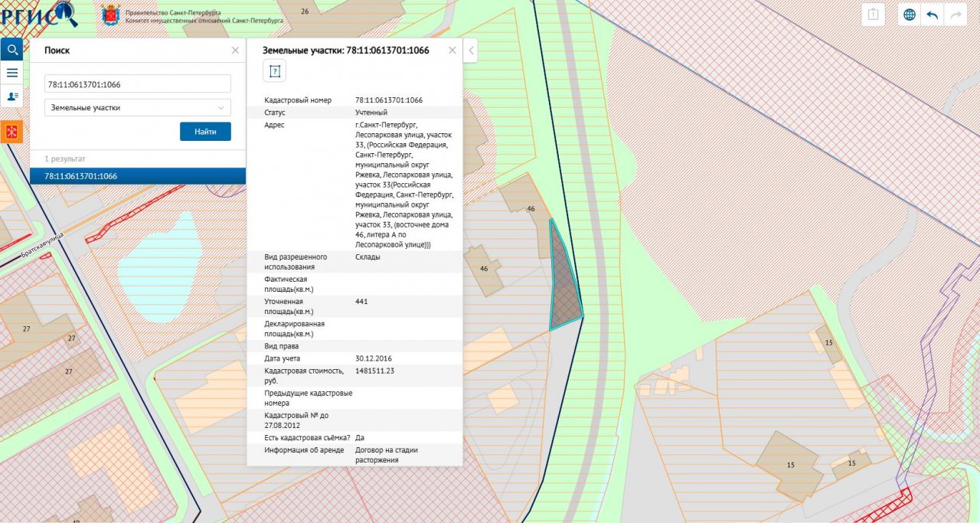
Task: Close the "Земельные участки" details panel
Action: [x=452, y=50]
